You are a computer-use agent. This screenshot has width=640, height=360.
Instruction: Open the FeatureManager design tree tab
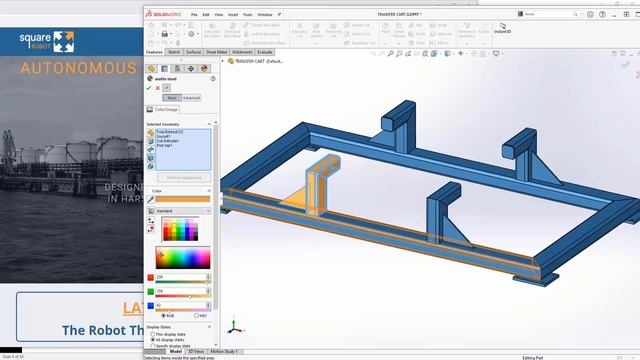tap(151, 69)
